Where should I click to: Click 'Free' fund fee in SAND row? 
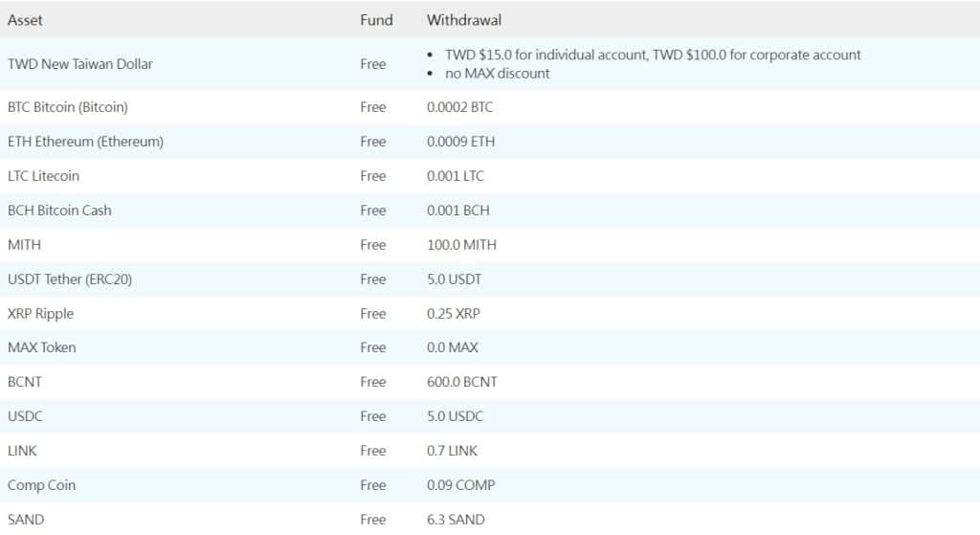coord(372,519)
